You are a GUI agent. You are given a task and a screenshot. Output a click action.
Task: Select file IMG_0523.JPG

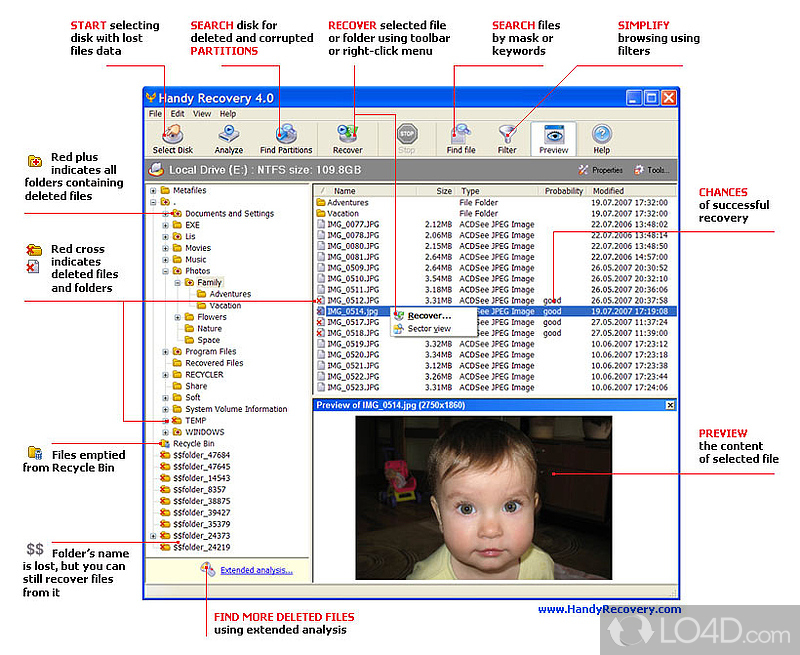point(353,388)
